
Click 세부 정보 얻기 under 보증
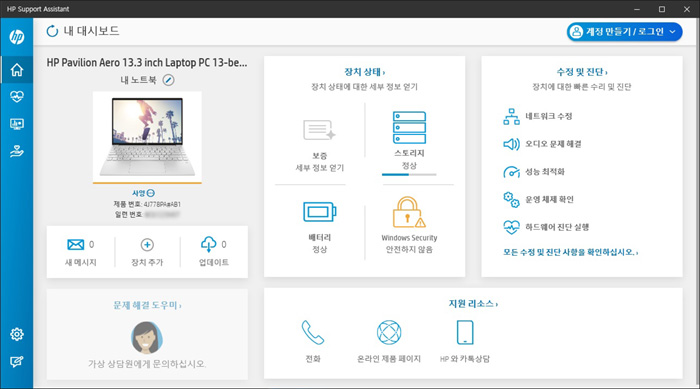(x=320, y=168)
